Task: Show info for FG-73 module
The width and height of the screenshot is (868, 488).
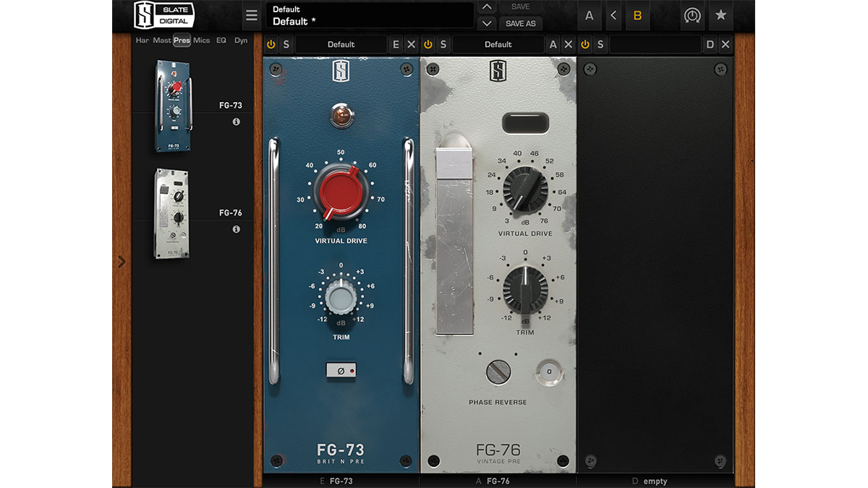Action: click(x=237, y=122)
